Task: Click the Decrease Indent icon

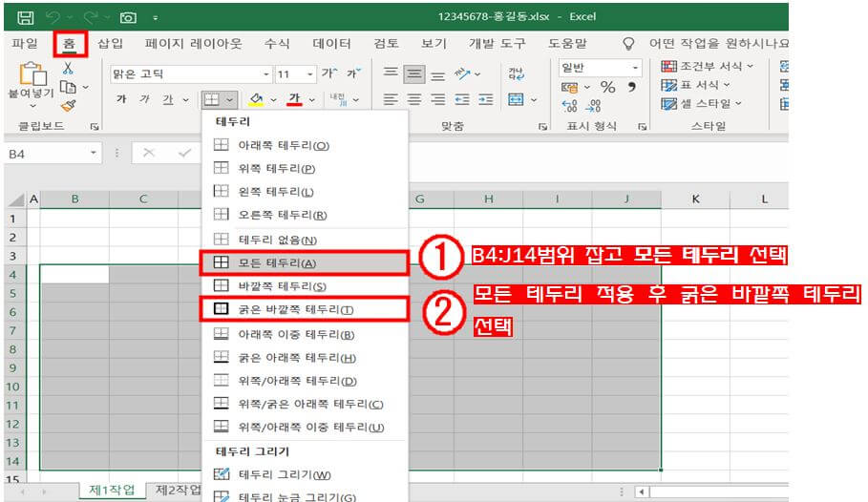Action: 461,99
